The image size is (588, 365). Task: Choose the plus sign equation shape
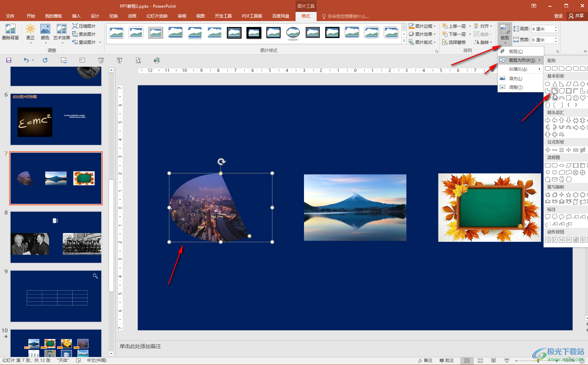[548, 150]
